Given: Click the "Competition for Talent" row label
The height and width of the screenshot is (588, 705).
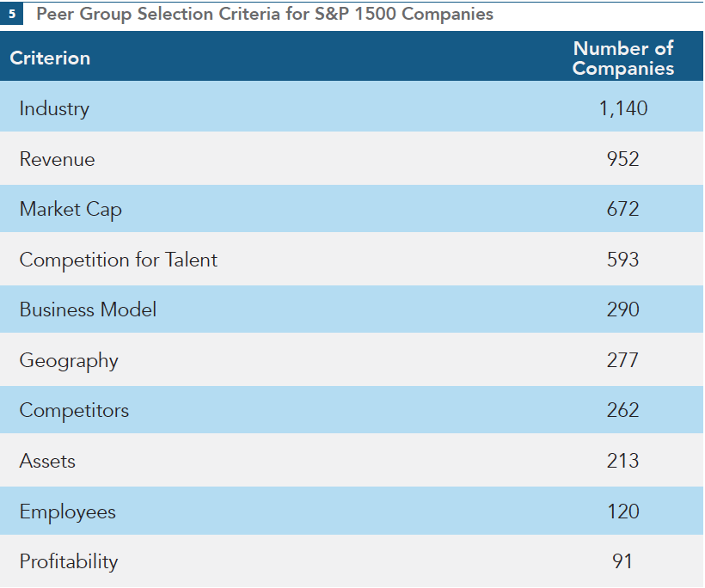Looking at the screenshot, I should tap(119, 260).
